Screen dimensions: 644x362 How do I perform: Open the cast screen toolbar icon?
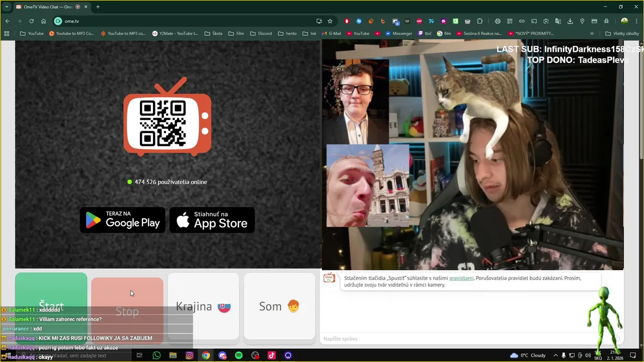534,21
